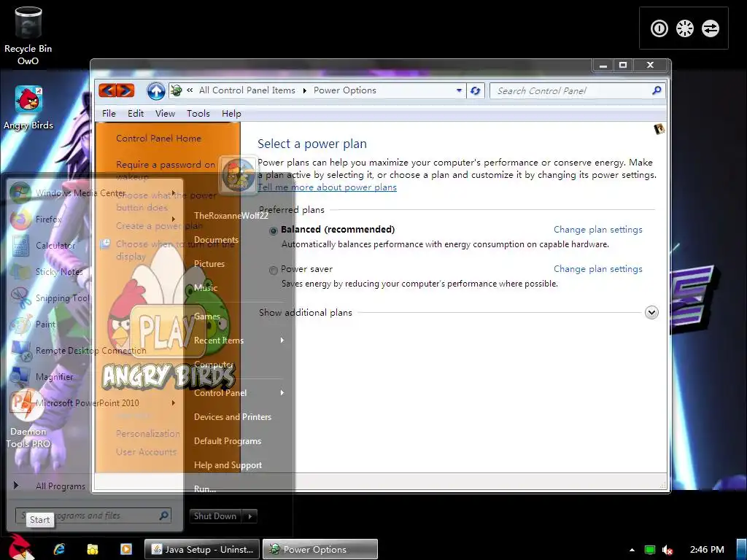747x560 pixels.
Task: Click the Angry Birds Start orb
Action: coord(20,548)
